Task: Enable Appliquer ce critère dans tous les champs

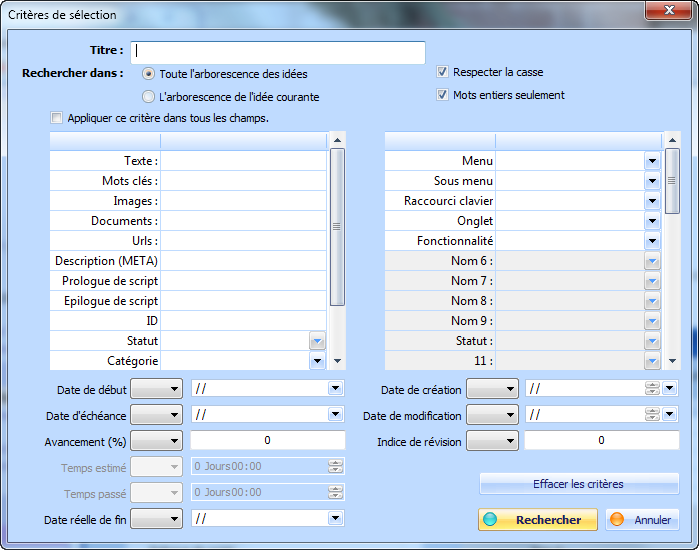Action: [x=57, y=118]
